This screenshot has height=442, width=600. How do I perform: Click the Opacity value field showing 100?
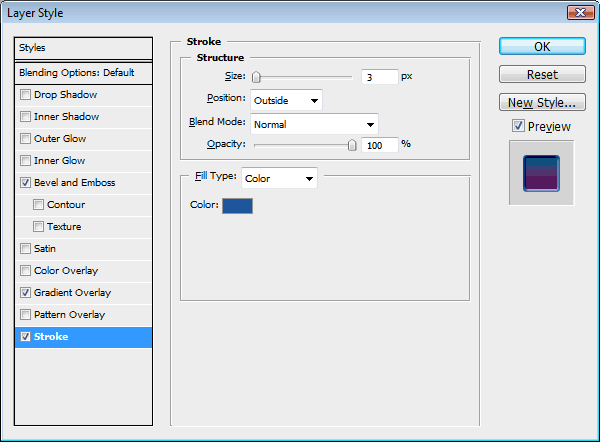pos(380,145)
